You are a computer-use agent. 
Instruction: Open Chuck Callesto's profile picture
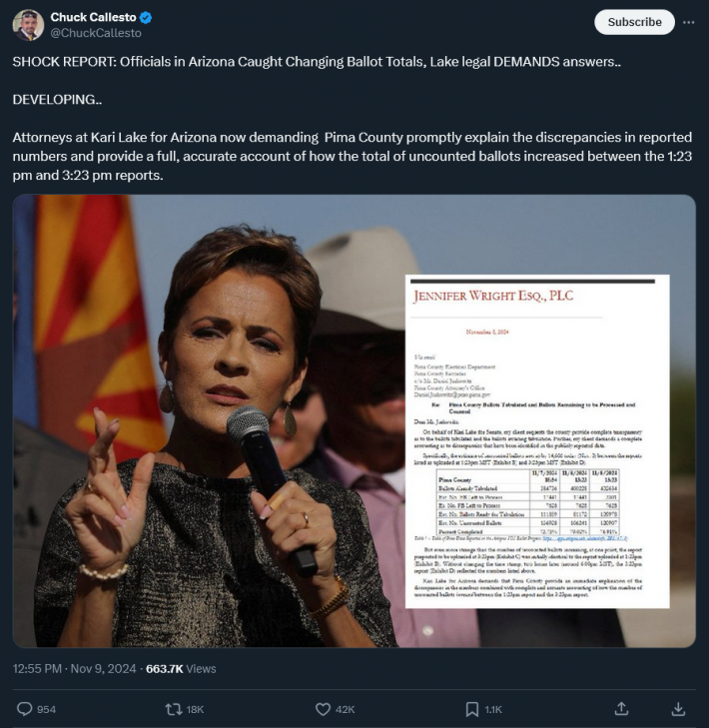[28, 25]
